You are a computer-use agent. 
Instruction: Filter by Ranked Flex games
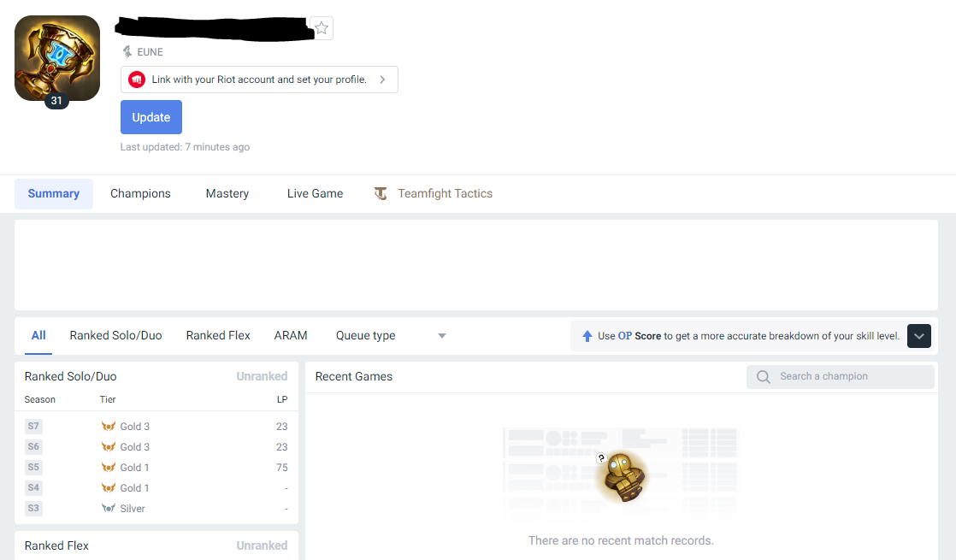218,336
